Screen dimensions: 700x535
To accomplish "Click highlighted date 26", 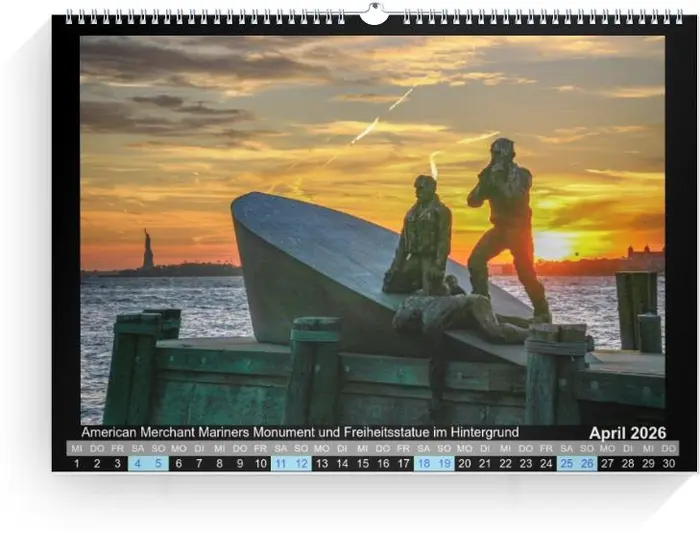I will [x=587, y=463].
